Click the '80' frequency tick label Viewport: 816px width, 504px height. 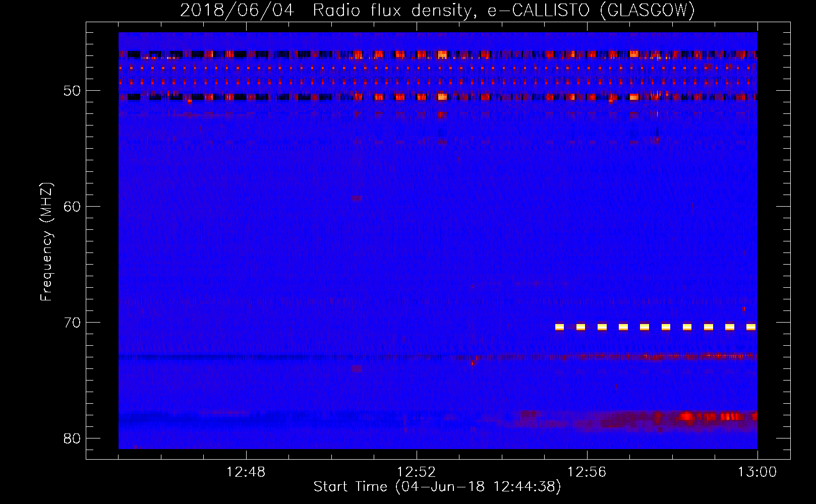pyautogui.click(x=73, y=438)
